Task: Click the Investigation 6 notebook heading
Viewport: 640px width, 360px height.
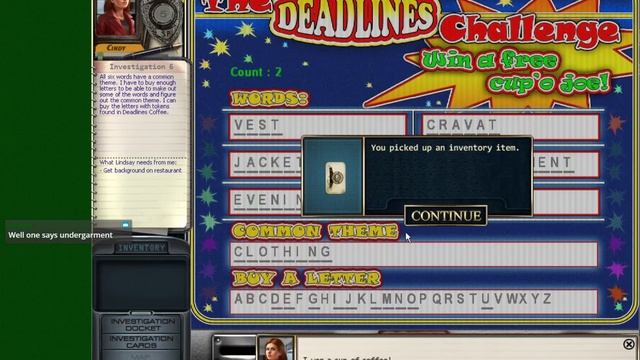Action: (141, 67)
